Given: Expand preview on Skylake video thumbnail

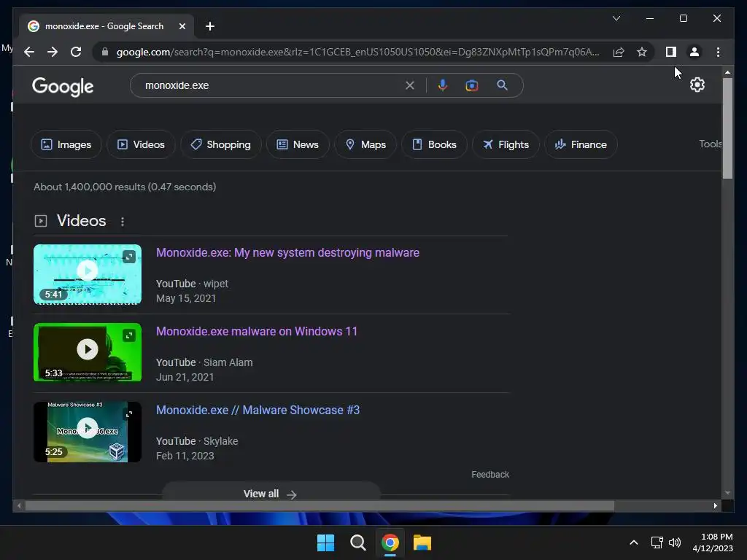Looking at the screenshot, I should click(x=128, y=414).
